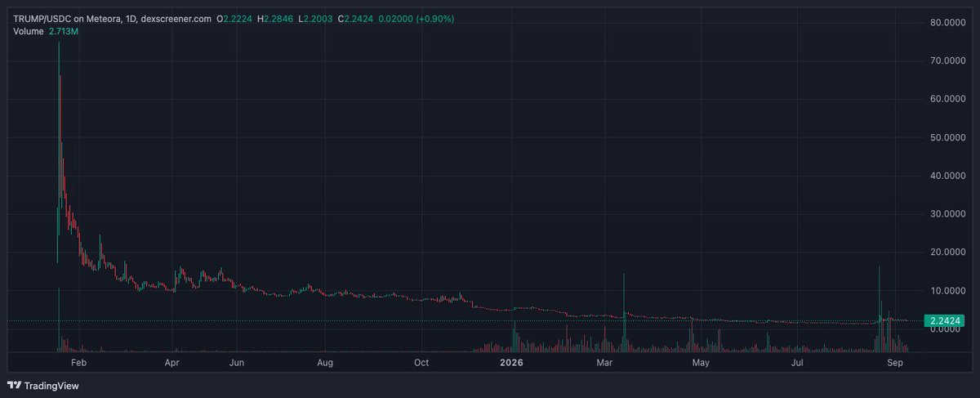
Task: Select the Aug label on time axis
Action: [325, 361]
